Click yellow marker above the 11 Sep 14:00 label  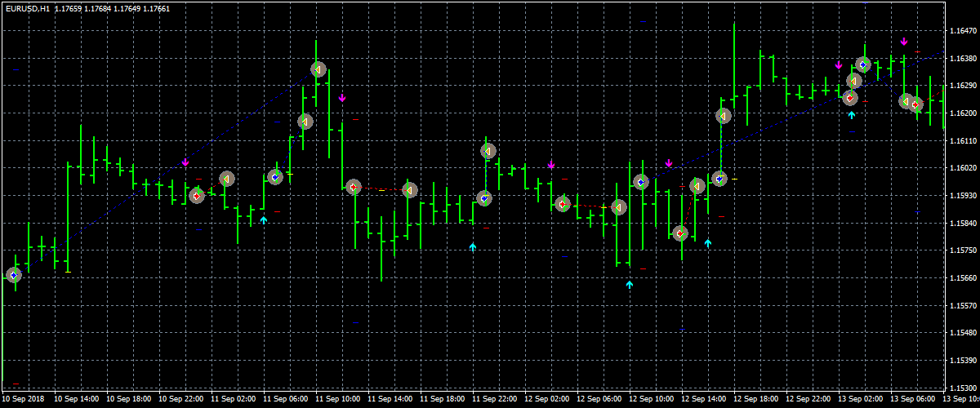pyautogui.click(x=410, y=190)
